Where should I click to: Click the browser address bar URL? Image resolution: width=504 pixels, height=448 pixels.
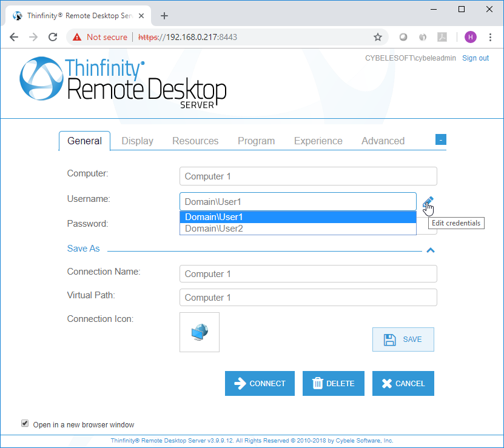[x=188, y=37]
